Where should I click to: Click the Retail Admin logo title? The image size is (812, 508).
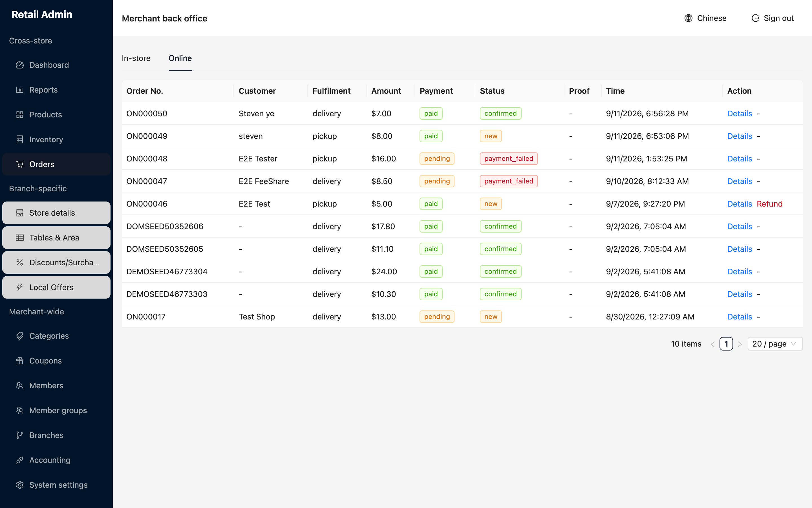[x=42, y=14]
